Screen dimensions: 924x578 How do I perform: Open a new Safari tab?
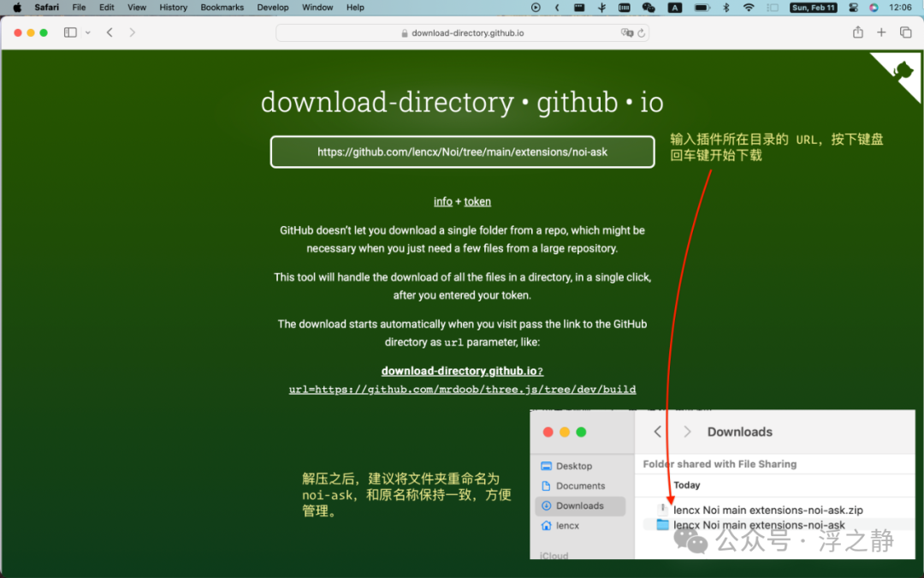click(881, 33)
